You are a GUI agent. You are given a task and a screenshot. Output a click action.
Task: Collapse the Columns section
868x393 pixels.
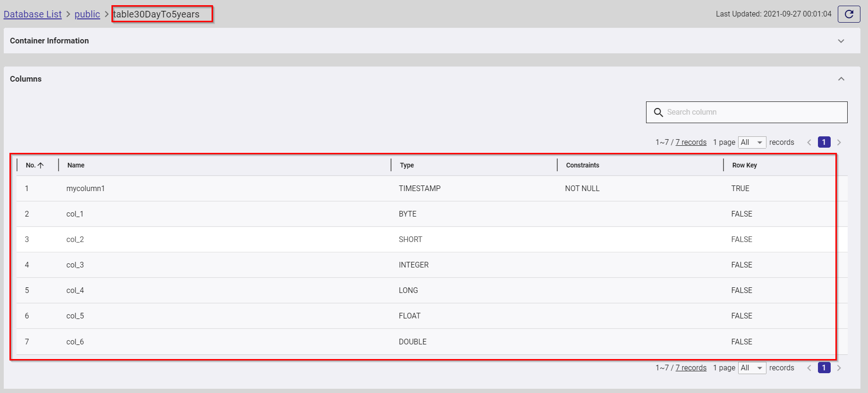tap(841, 79)
